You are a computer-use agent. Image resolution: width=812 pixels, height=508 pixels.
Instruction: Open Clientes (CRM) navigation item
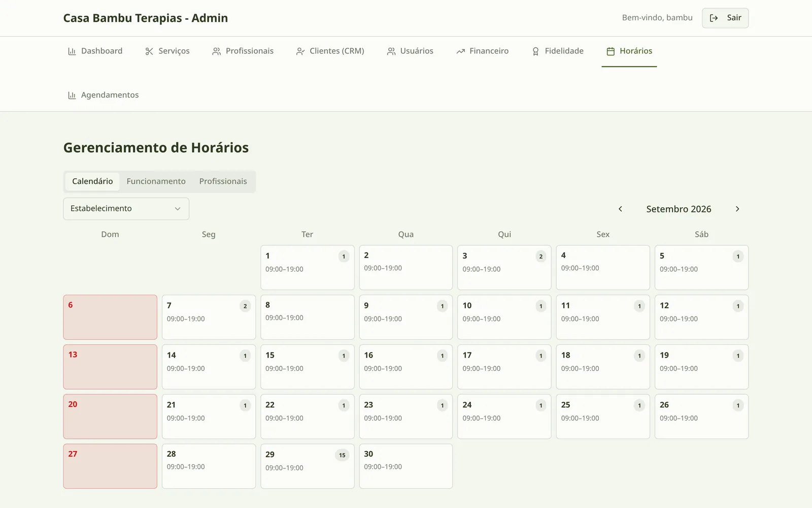[330, 51]
